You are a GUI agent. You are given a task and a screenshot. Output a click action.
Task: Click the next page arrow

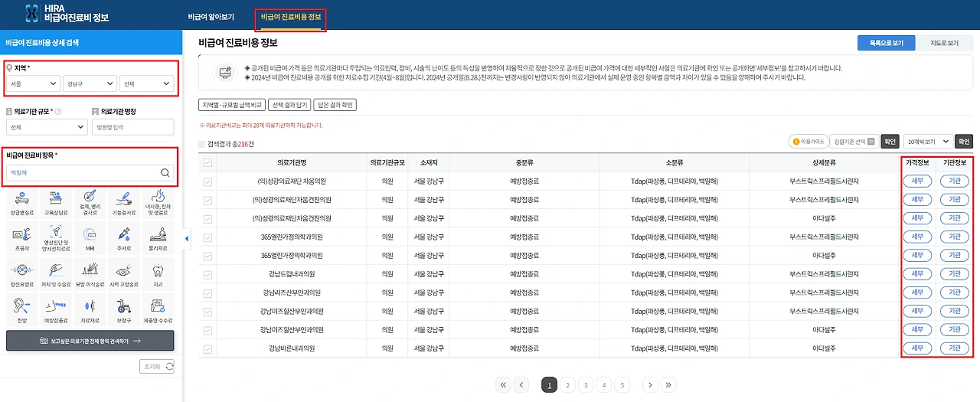click(x=650, y=384)
